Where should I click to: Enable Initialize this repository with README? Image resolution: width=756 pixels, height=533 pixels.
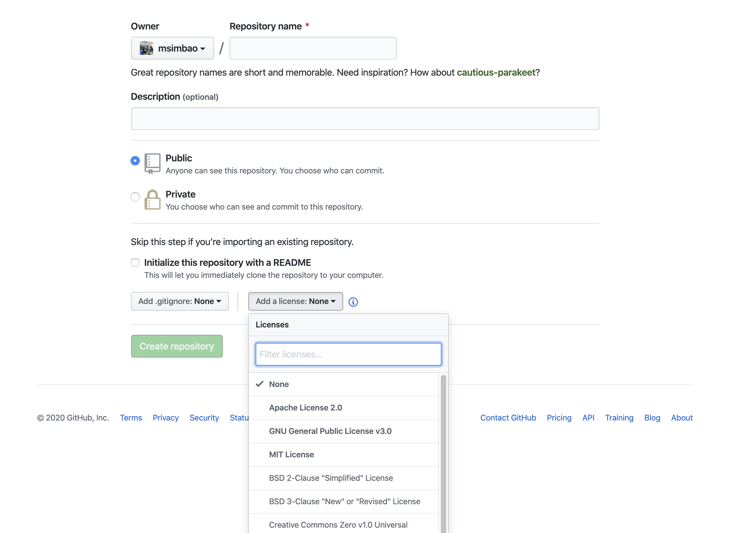click(135, 262)
